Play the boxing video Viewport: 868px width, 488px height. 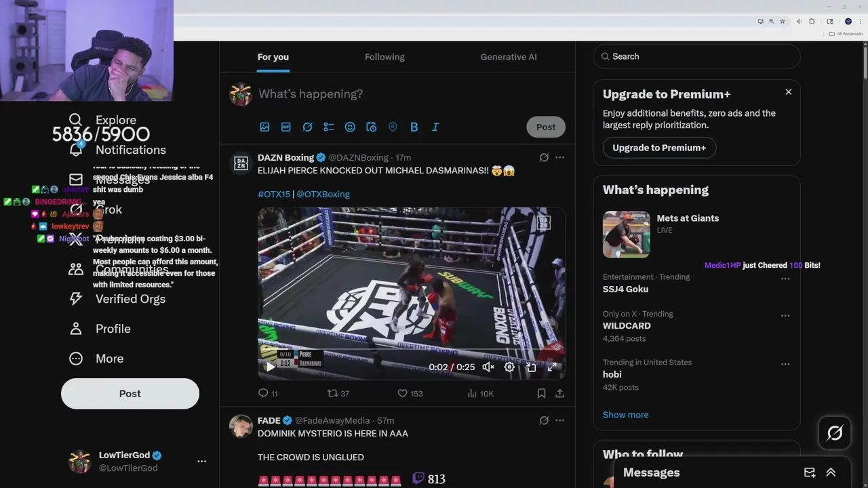(271, 367)
